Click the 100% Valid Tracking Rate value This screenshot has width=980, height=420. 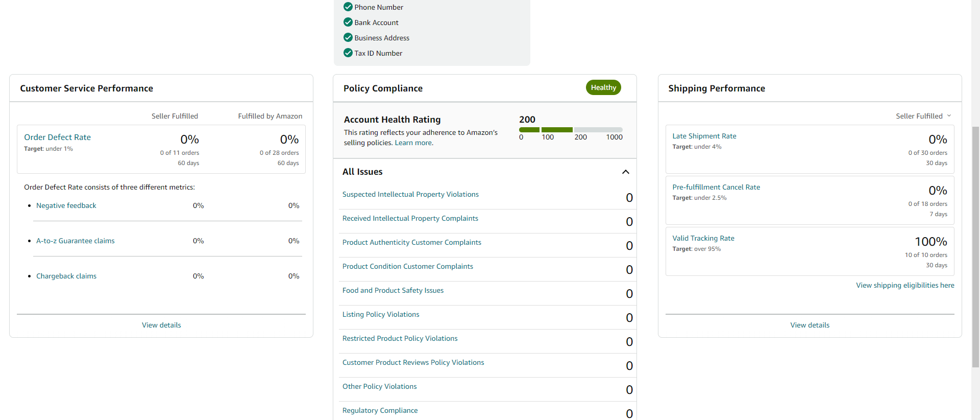[x=930, y=241]
